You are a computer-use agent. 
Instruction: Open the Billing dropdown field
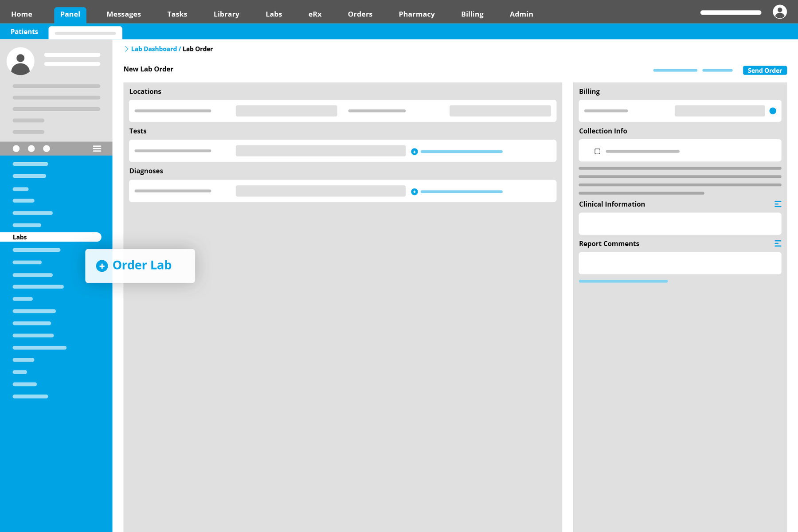click(x=719, y=111)
